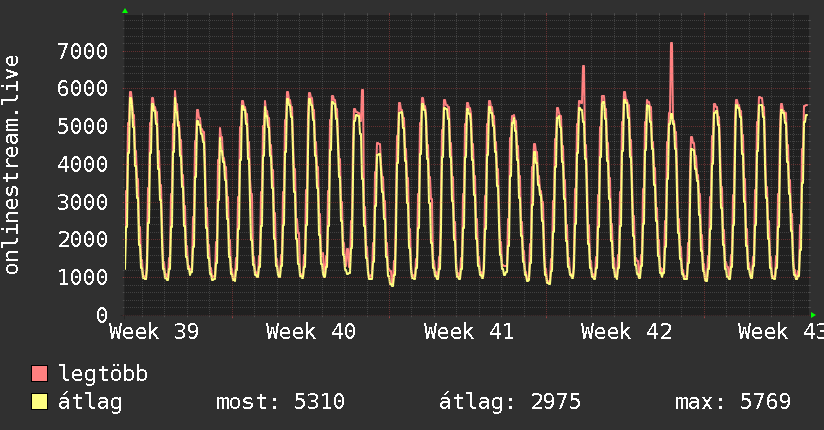This screenshot has height=430, width=824.
Task: Click the 0 y-axis label
Action: tap(102, 315)
